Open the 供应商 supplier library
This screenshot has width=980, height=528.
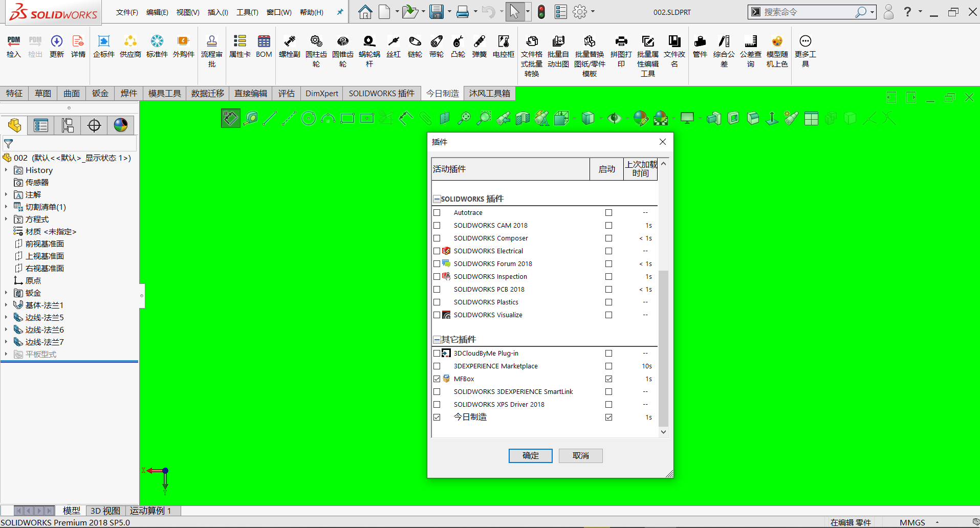click(x=130, y=46)
